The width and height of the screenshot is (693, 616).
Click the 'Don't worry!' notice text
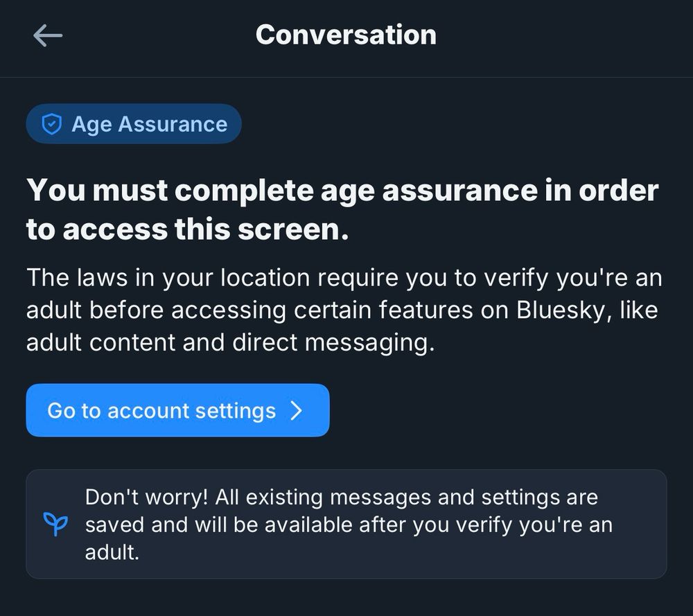point(348,525)
